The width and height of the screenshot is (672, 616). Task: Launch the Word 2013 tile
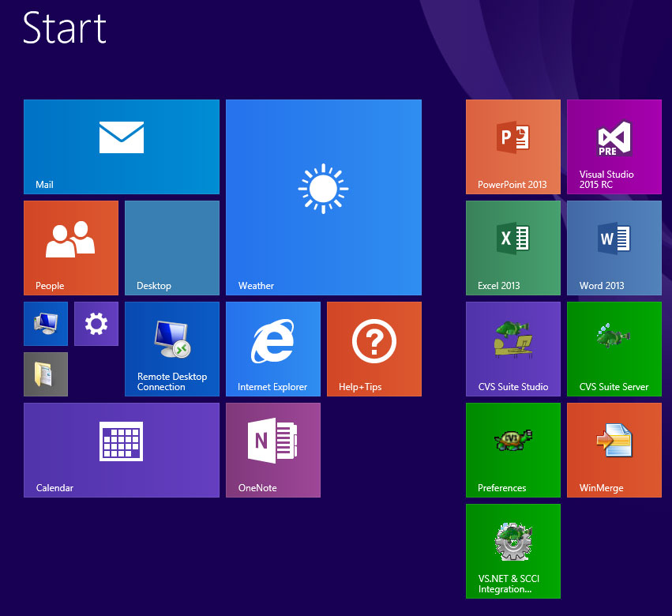pyautogui.click(x=614, y=248)
